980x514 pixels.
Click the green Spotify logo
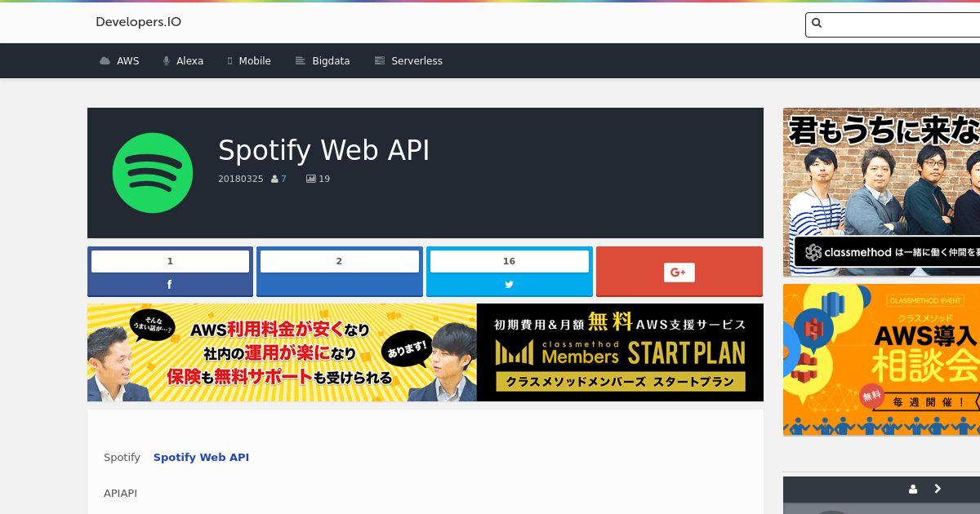point(153,173)
